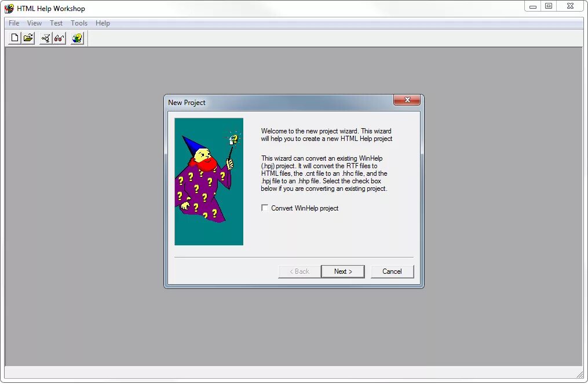This screenshot has height=384, width=588.
Task: Click the 'Welcome to the new project wizard' text
Action: tap(327, 135)
